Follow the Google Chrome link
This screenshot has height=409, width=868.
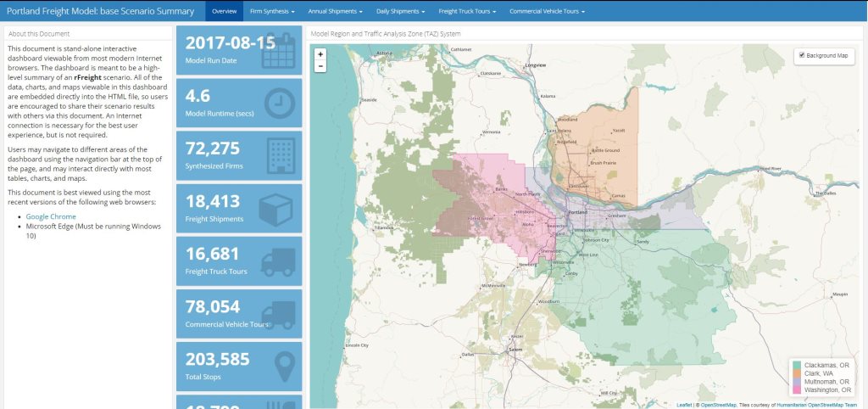click(x=51, y=216)
